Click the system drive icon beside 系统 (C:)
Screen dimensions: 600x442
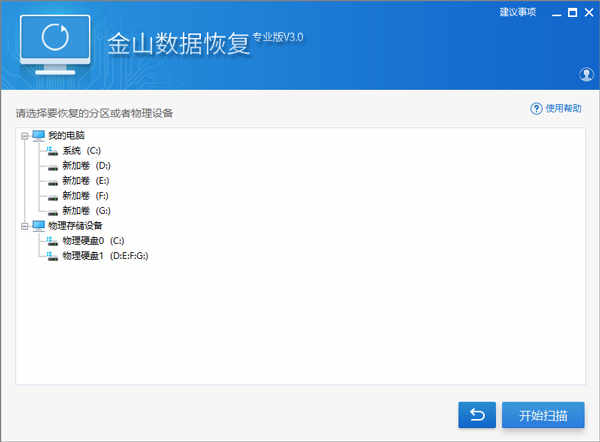coord(52,151)
